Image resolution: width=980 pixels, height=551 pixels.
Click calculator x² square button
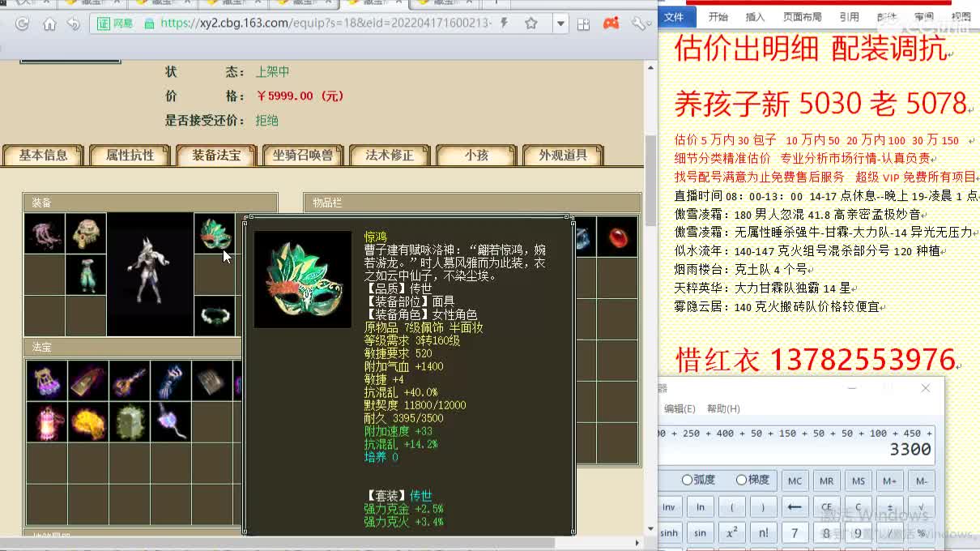click(731, 533)
